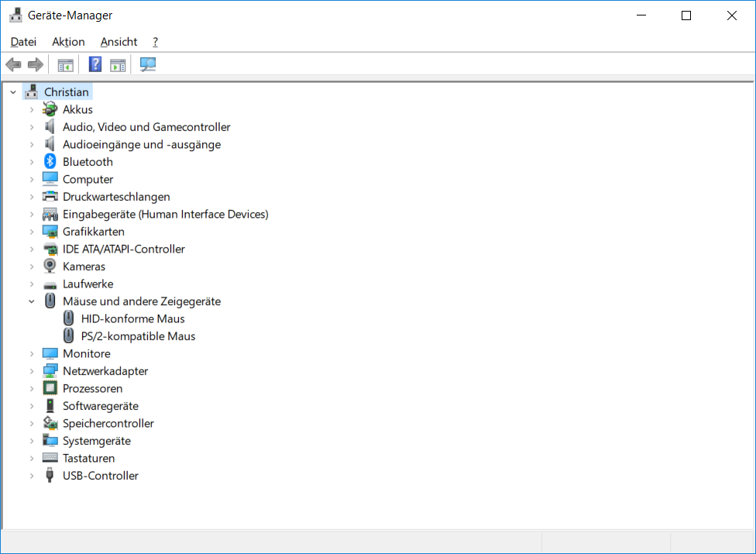This screenshot has width=756, height=554.
Task: Select the Speichercontroller label
Action: tap(108, 423)
